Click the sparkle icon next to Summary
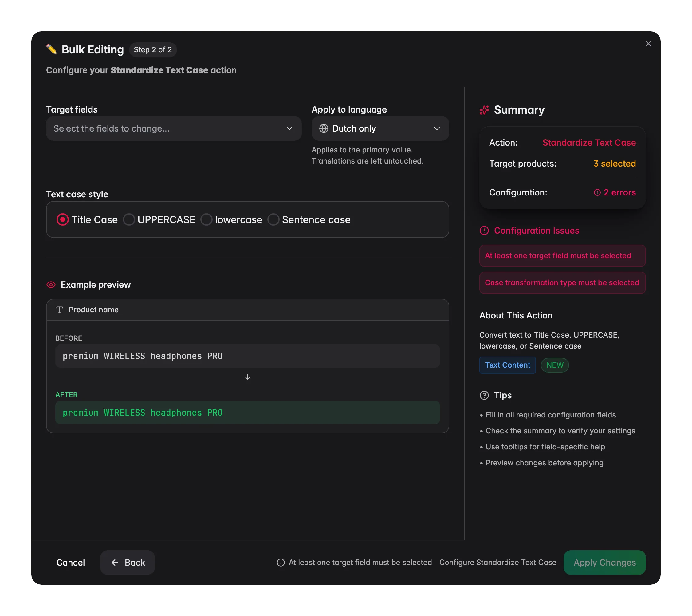The image size is (692, 616). pos(484,110)
